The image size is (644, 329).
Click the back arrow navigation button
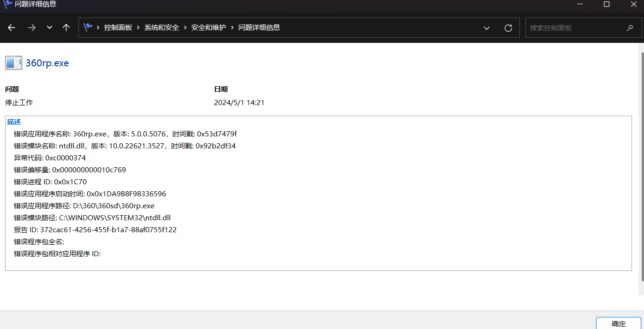(12, 28)
